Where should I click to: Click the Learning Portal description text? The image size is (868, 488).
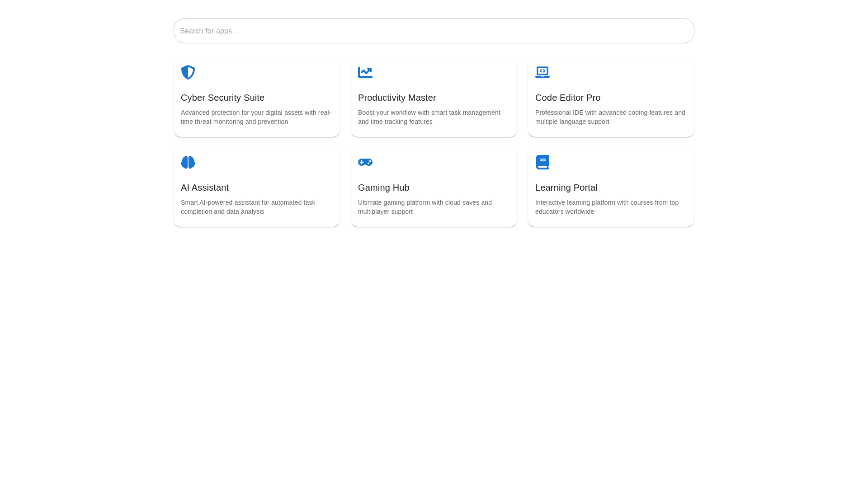click(x=607, y=207)
